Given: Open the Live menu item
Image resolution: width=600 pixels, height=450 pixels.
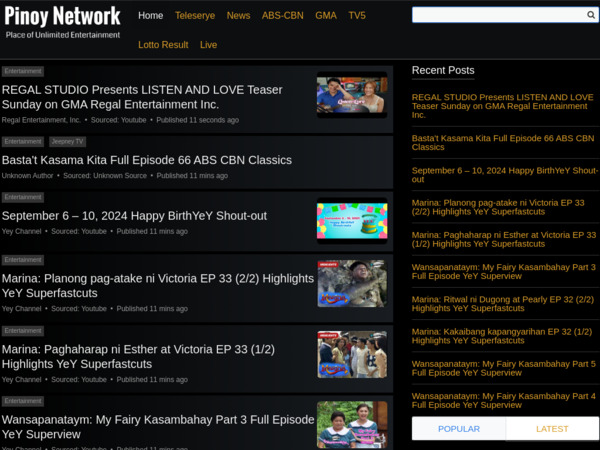Looking at the screenshot, I should 208,45.
